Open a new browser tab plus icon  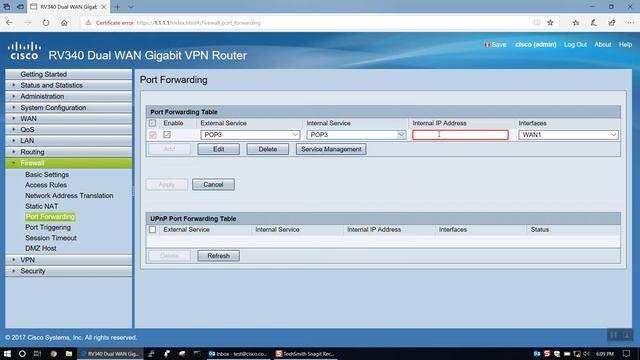coord(117,7)
